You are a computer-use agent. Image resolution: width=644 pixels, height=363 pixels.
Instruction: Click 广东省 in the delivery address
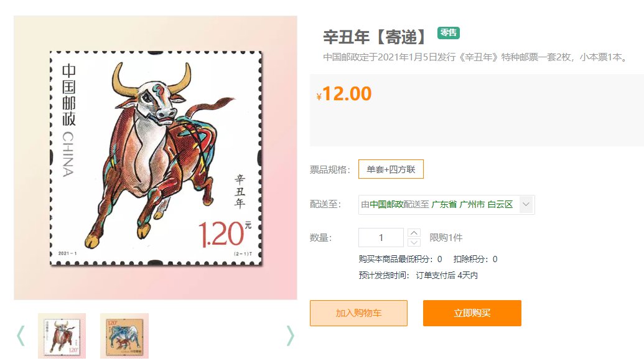click(x=444, y=204)
